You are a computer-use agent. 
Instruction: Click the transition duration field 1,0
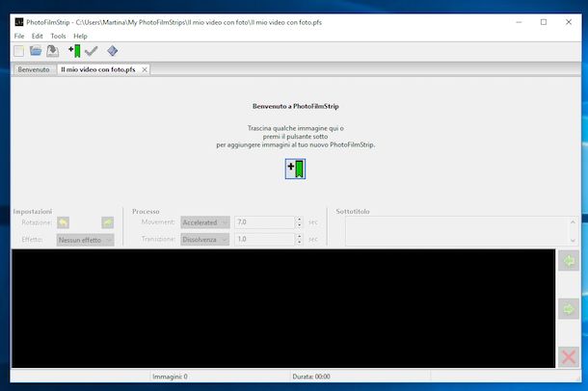[265, 239]
